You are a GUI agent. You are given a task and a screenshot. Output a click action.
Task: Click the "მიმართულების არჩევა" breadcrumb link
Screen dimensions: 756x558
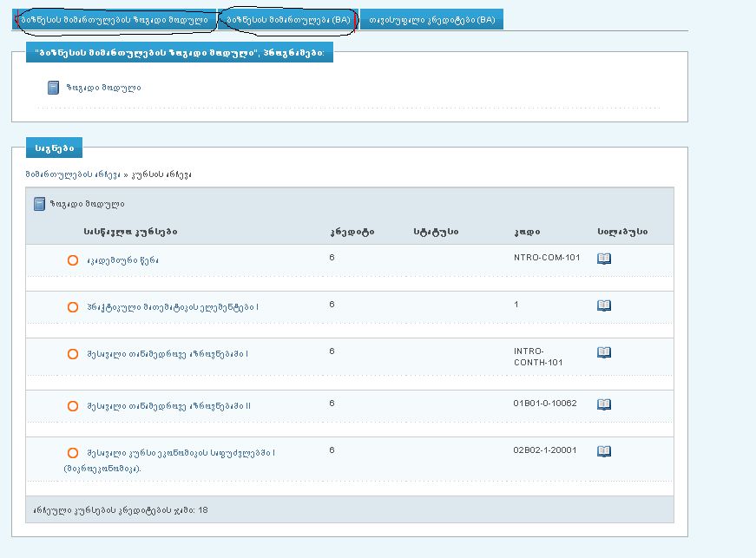pyautogui.click(x=73, y=174)
